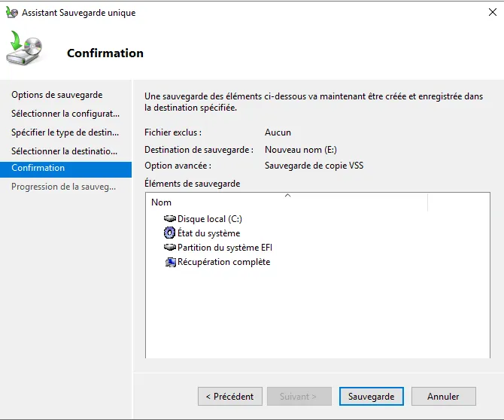Click the Confirmation page heading

[x=105, y=53]
